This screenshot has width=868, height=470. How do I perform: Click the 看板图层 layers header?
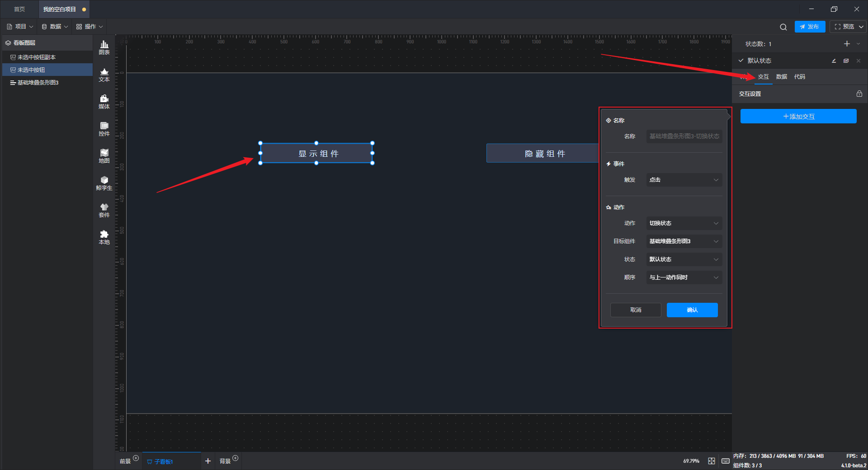coord(47,43)
